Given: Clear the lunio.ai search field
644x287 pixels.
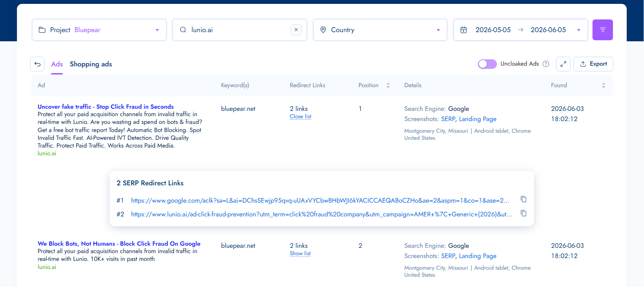Looking at the screenshot, I should (x=296, y=30).
